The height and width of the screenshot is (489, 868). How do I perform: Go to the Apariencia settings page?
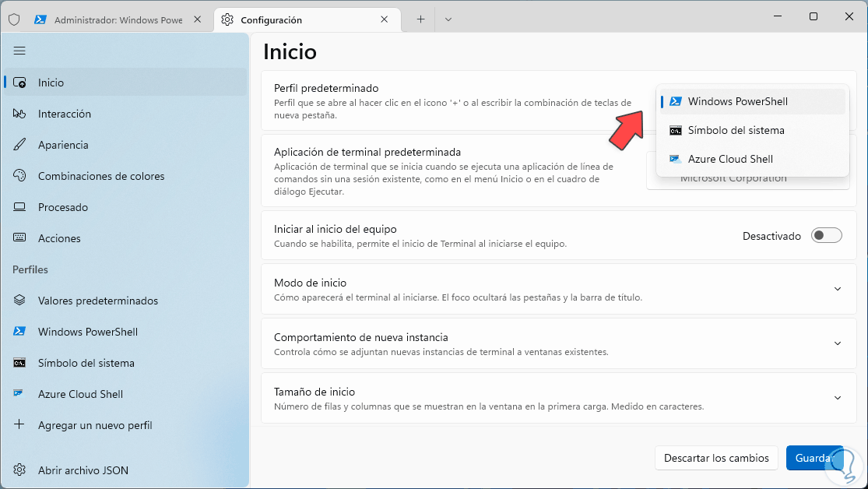125,145
